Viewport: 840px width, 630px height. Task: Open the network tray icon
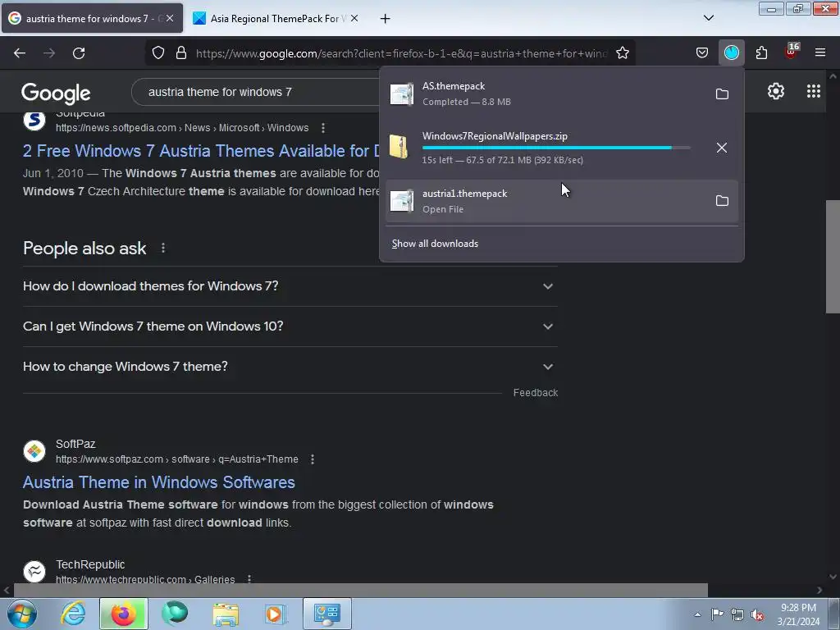pyautogui.click(x=737, y=615)
